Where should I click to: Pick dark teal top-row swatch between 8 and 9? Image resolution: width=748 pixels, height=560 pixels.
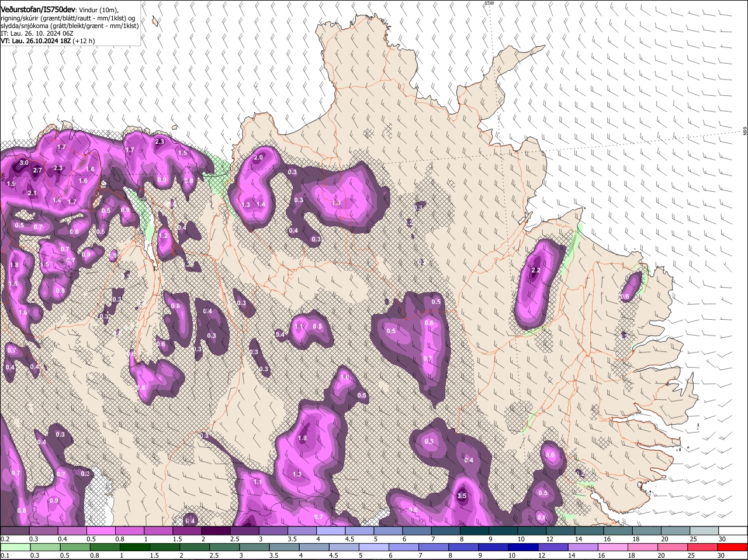[475, 530]
